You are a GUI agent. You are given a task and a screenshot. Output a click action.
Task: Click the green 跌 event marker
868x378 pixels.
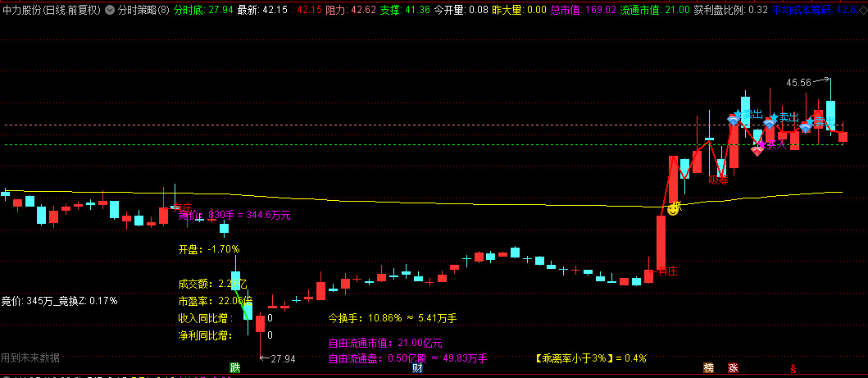[x=236, y=368]
